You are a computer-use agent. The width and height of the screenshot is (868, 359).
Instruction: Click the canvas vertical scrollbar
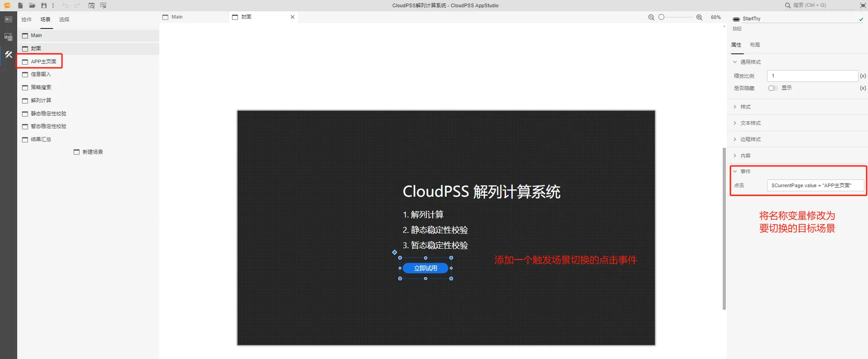tap(724, 228)
